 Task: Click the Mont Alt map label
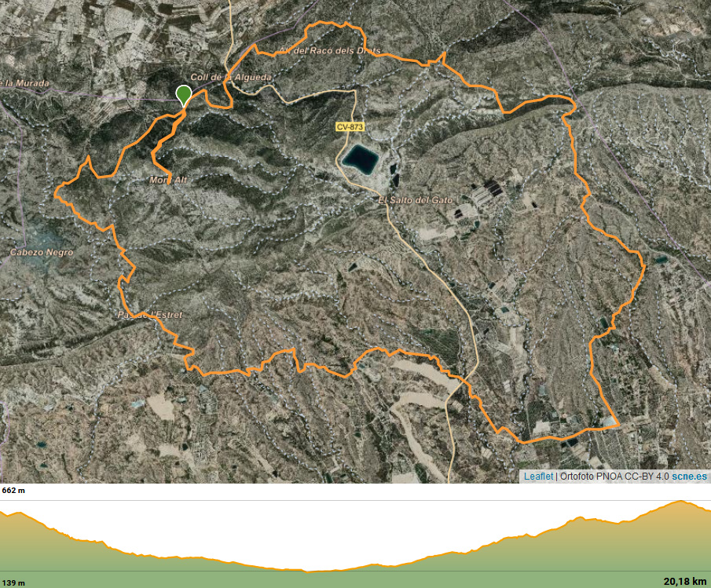pos(168,180)
